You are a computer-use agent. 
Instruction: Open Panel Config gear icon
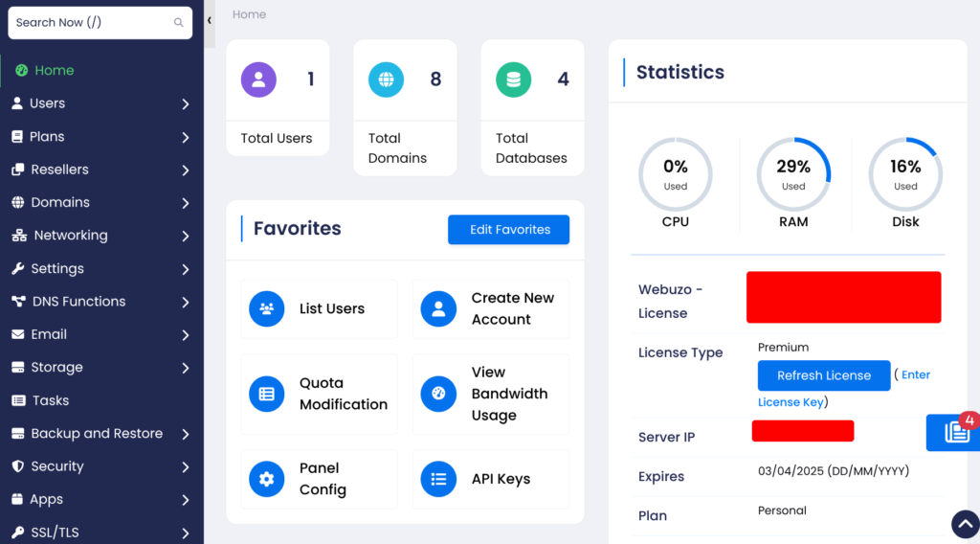pos(266,479)
